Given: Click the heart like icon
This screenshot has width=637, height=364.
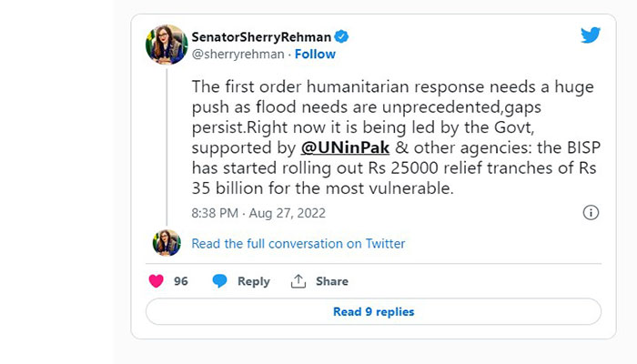Looking at the screenshot, I should 157,281.
